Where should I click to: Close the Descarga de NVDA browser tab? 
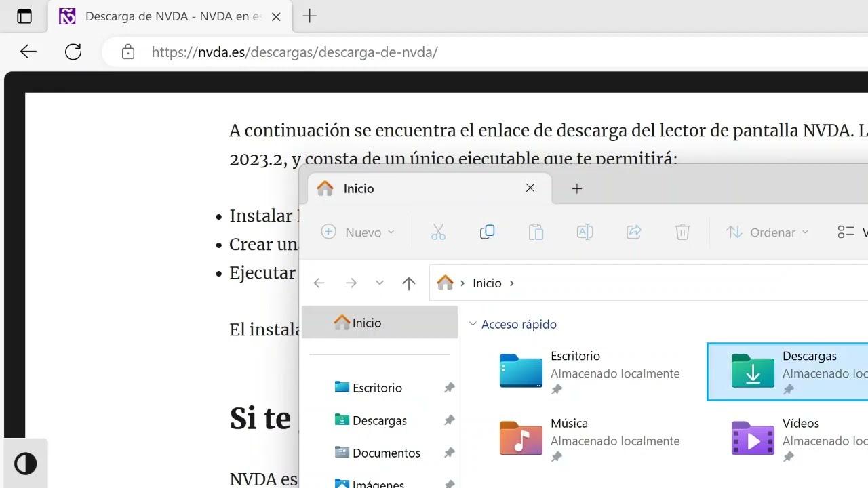(276, 16)
